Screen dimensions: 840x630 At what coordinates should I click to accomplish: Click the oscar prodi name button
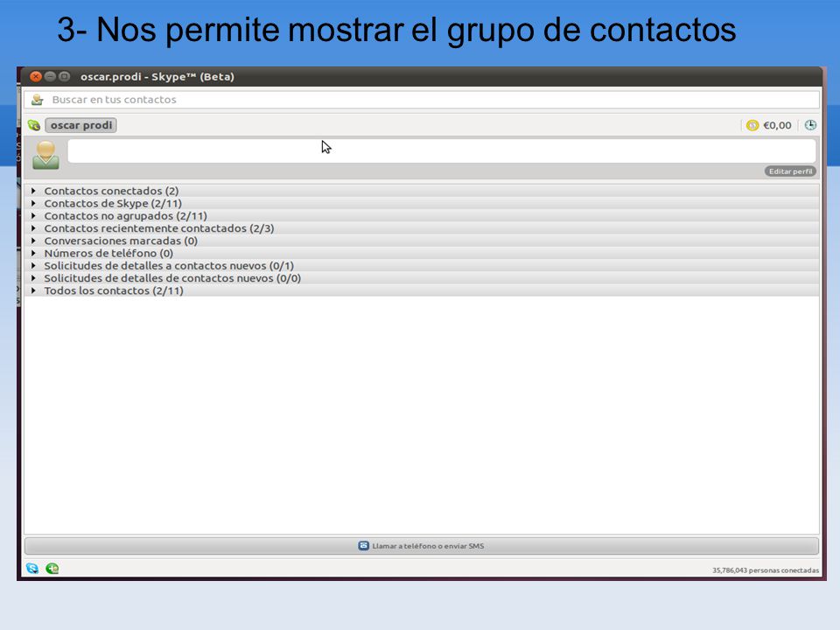(80, 125)
